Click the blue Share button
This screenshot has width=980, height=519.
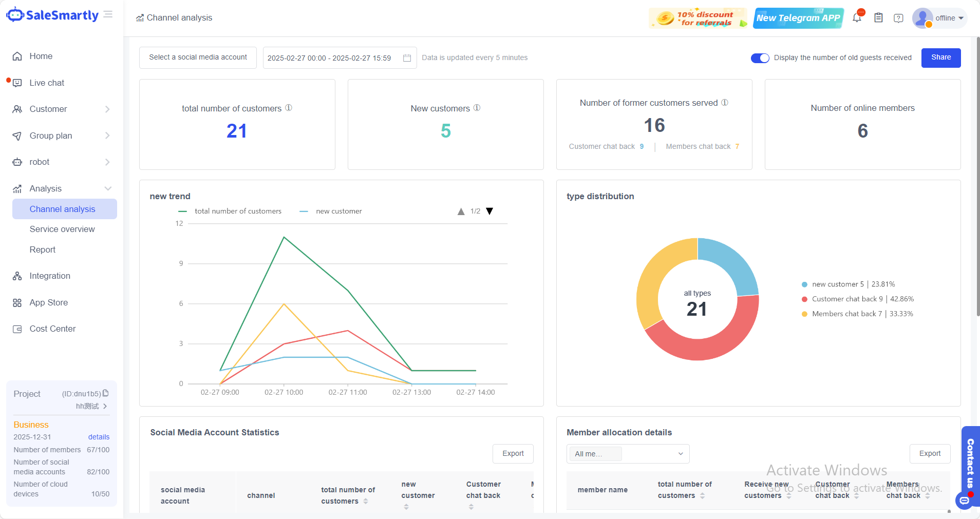(x=940, y=57)
